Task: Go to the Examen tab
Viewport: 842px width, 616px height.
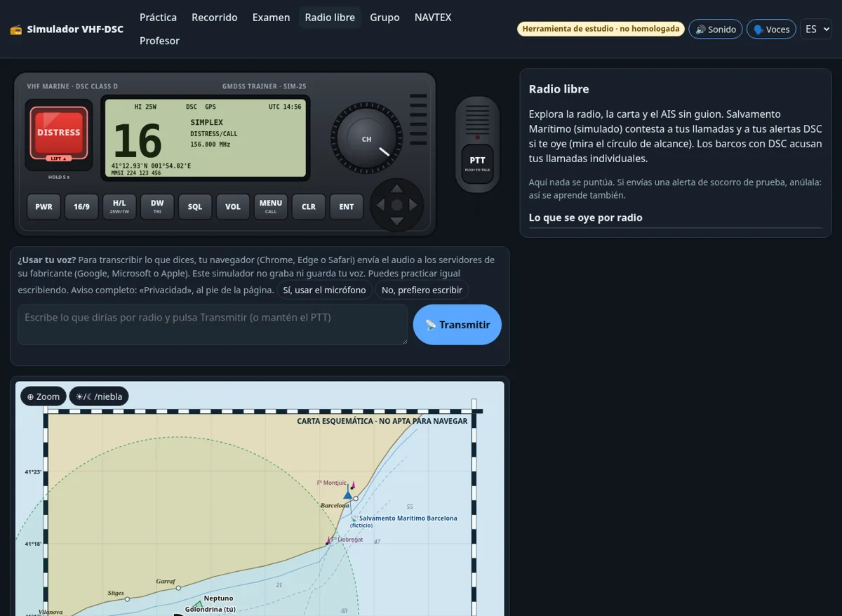Action: [271, 18]
